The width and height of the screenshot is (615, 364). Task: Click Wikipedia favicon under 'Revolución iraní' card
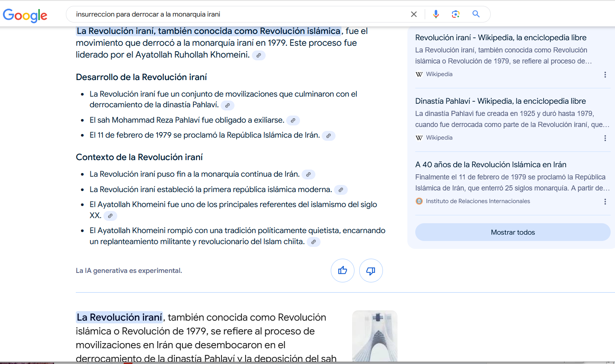(419, 74)
